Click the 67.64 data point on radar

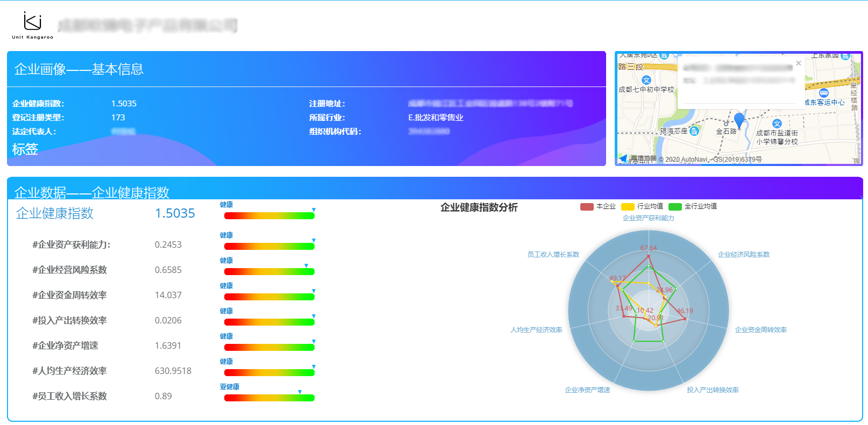649,256
